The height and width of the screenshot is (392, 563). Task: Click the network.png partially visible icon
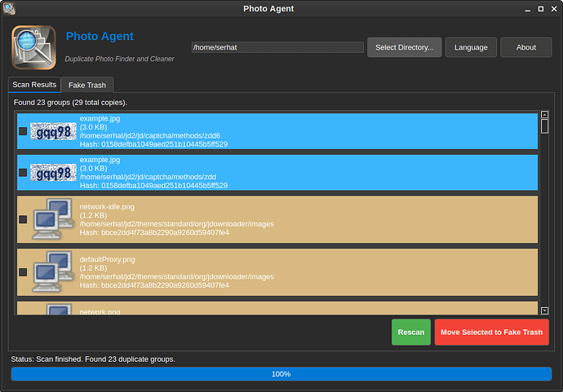pos(54,310)
